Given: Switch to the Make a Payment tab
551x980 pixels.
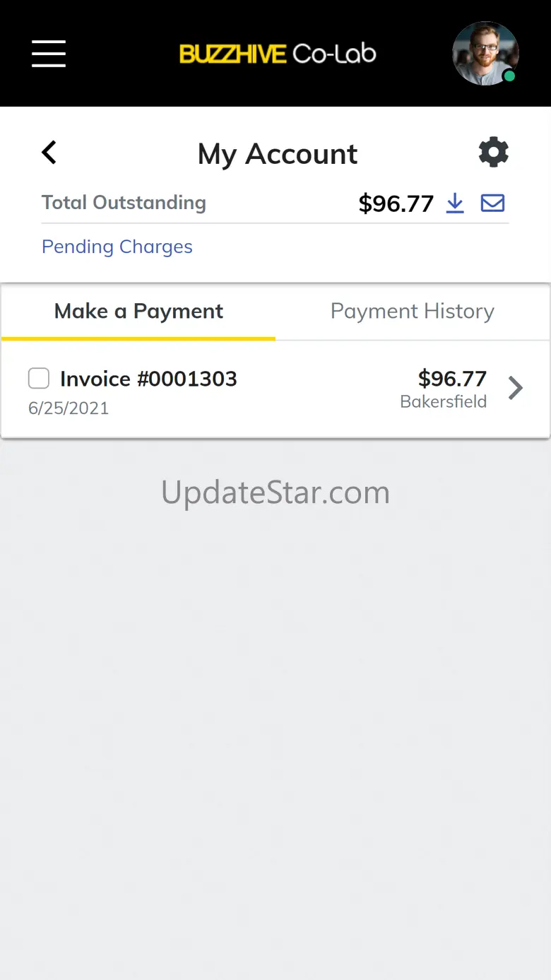Looking at the screenshot, I should coord(138,312).
